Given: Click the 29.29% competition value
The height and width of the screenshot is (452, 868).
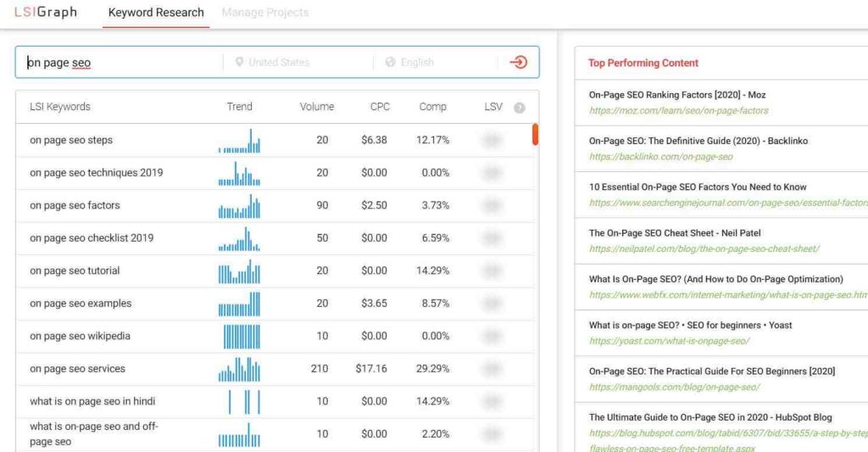Looking at the screenshot, I should [x=433, y=369].
